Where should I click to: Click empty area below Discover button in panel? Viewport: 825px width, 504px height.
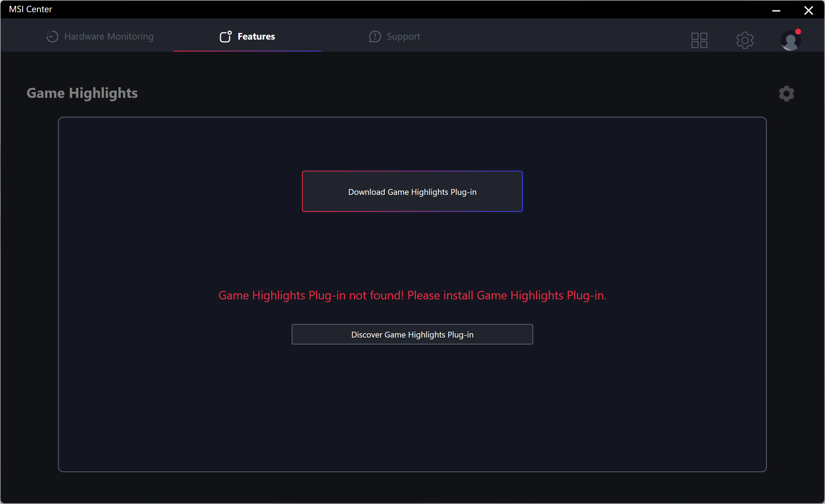pyautogui.click(x=412, y=409)
